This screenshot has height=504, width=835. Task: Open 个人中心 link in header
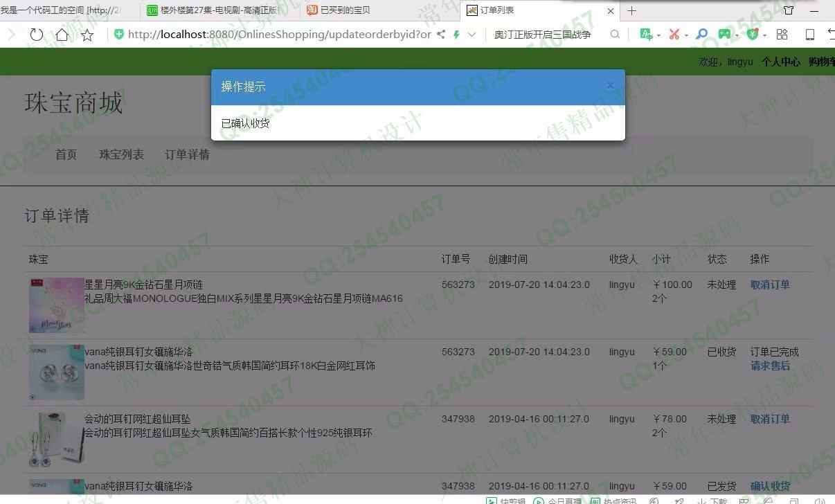[781, 62]
